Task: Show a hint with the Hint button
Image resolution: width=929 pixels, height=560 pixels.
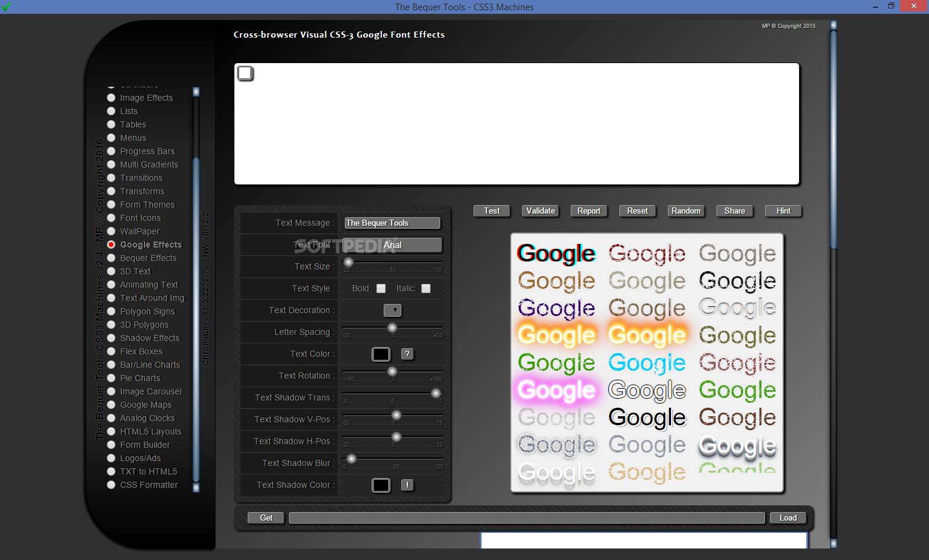Action: coord(783,211)
